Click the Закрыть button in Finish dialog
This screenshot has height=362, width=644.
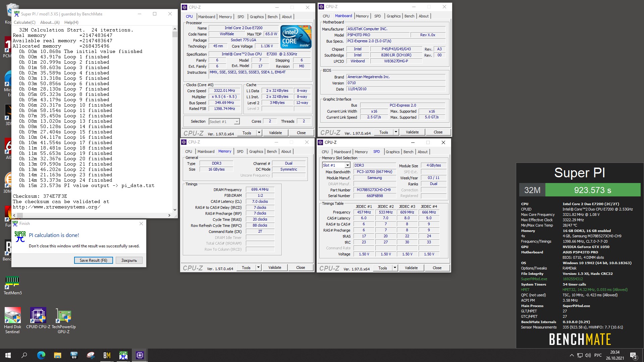pos(129,260)
